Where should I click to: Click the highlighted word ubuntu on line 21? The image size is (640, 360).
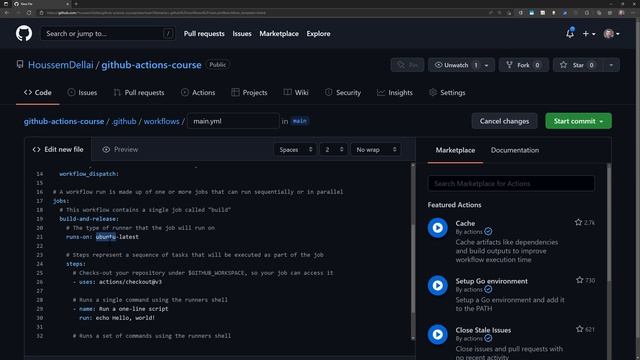(106, 237)
